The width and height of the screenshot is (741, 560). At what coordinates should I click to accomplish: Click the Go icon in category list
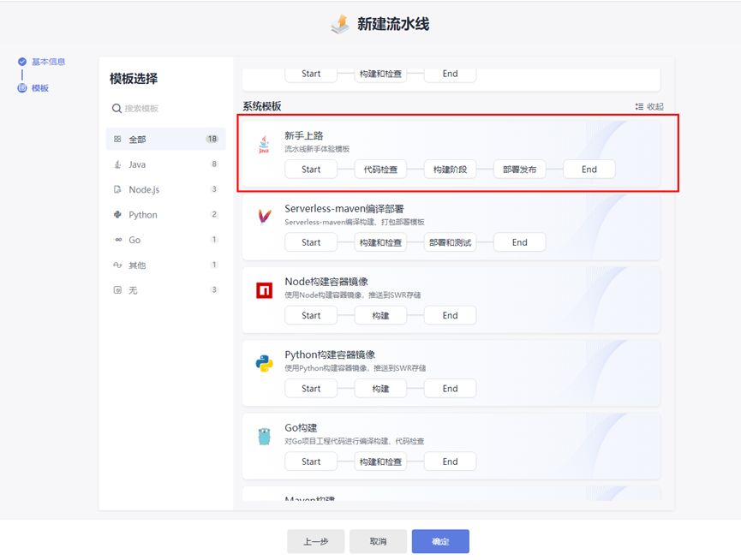click(118, 240)
